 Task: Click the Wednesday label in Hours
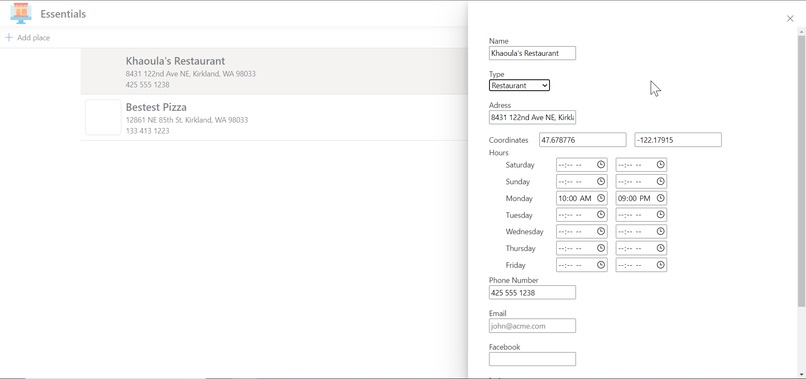524,231
